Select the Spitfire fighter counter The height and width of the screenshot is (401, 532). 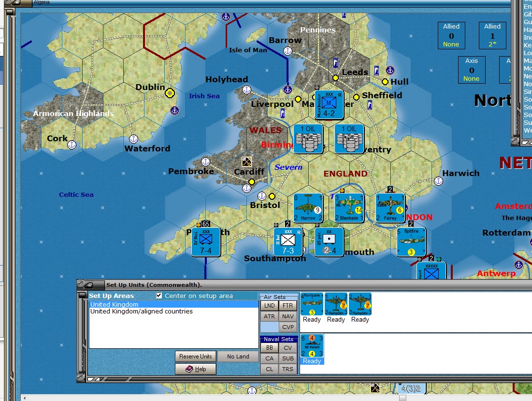[x=411, y=242]
